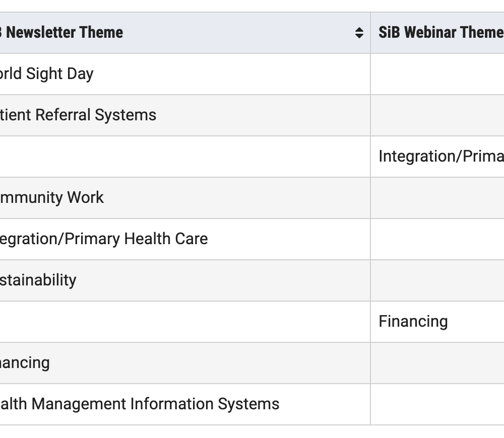Screen dimensions: 504x438
Task: Click empty webinar cell in Health Management Information row
Action: click(x=437, y=404)
